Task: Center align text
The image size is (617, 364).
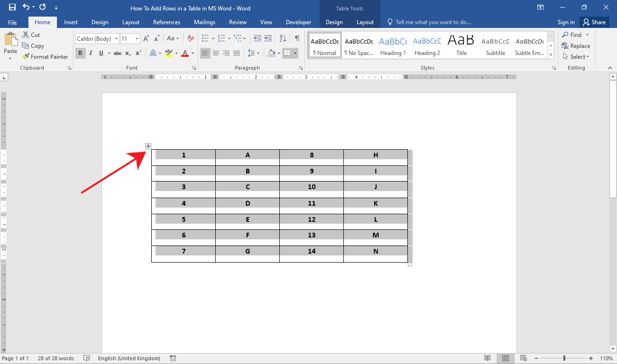Action: [x=216, y=53]
